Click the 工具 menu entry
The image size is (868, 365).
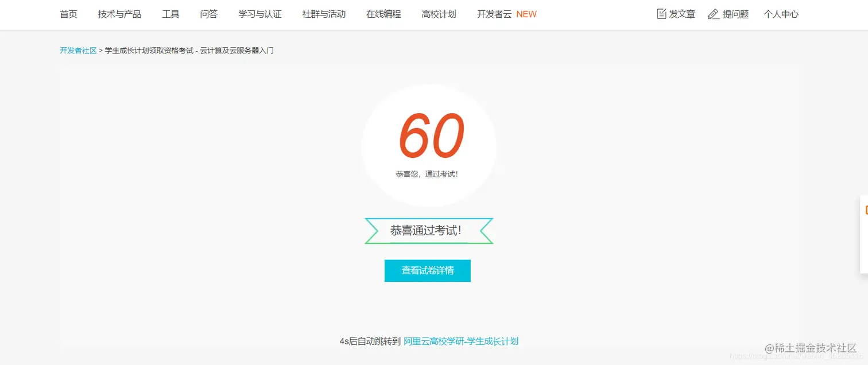coord(170,14)
